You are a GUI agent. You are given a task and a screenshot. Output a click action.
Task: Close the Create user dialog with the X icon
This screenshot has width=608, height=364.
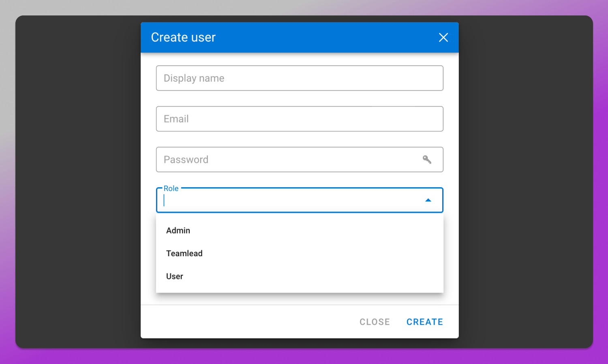pyautogui.click(x=443, y=38)
